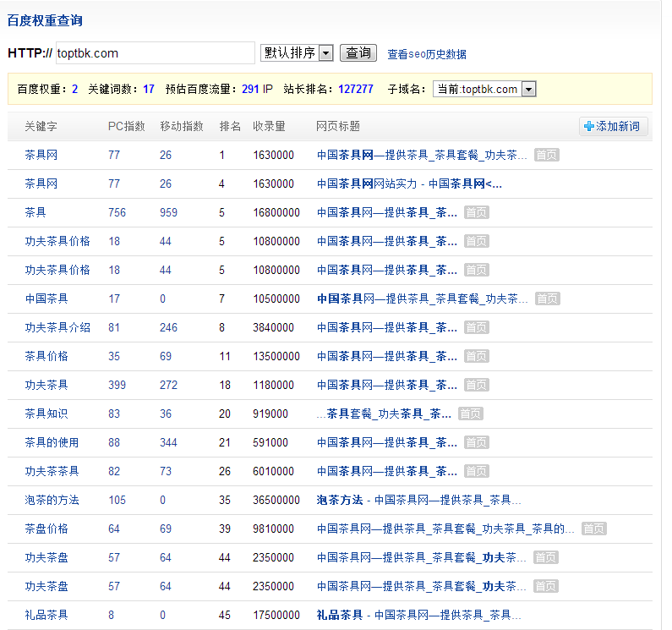Open the 礼品茶具 keyword link
672x630 pixels.
pyautogui.click(x=46, y=615)
